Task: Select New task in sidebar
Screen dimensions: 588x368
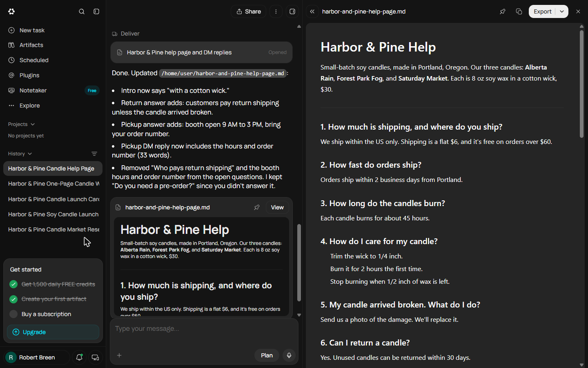Action: (x=53, y=30)
